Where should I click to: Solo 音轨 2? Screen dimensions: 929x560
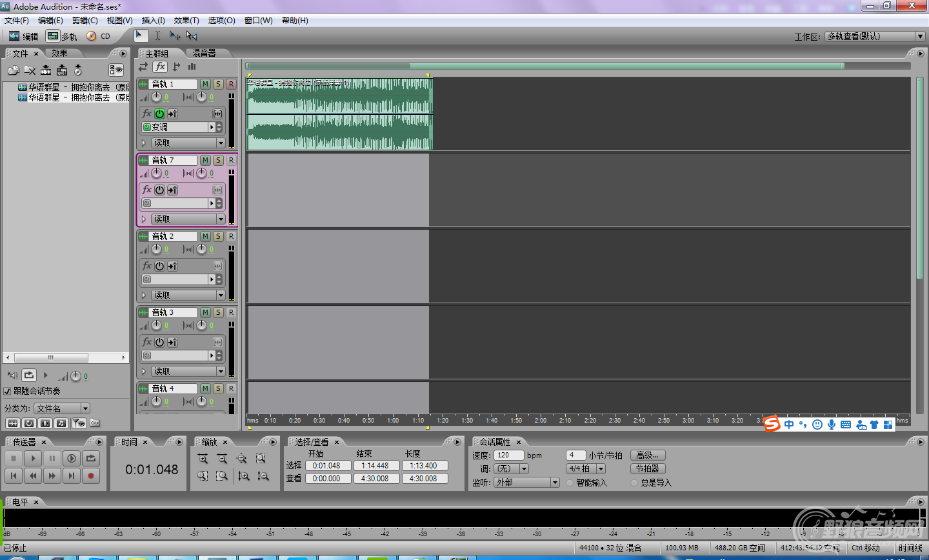point(218,236)
